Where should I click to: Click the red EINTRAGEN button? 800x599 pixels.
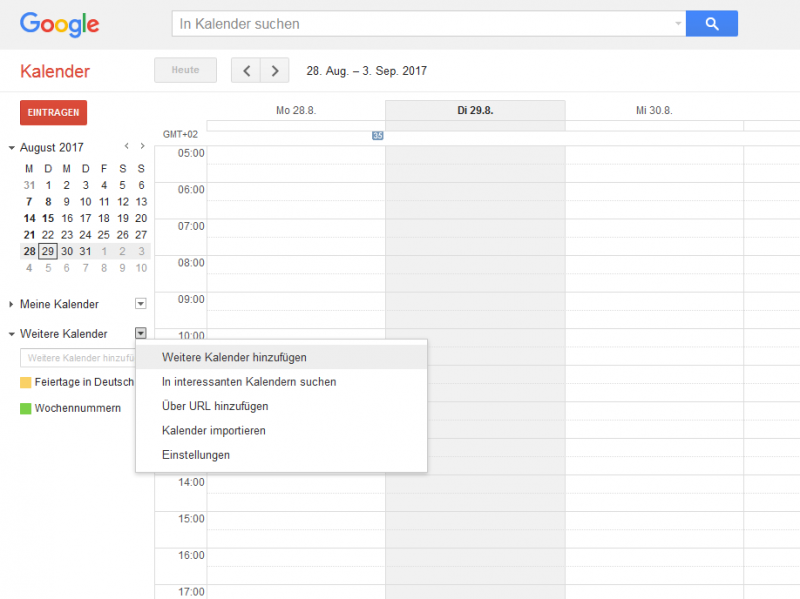tap(54, 112)
